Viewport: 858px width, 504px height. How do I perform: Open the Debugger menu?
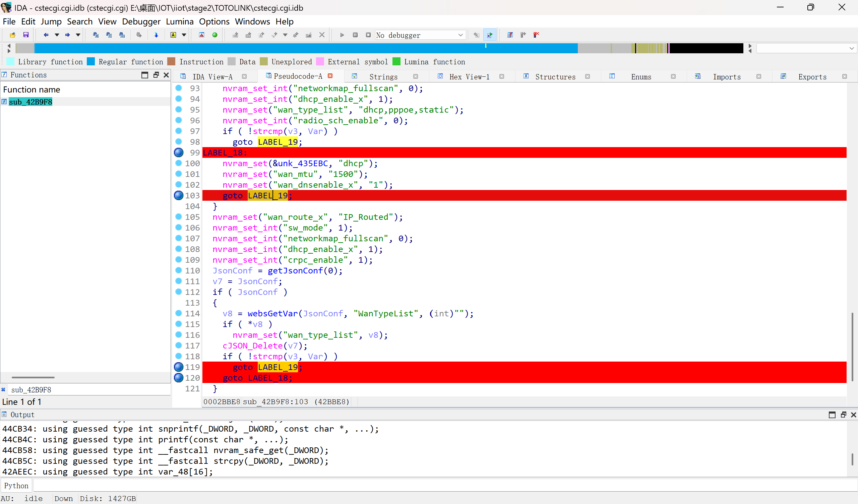click(141, 21)
